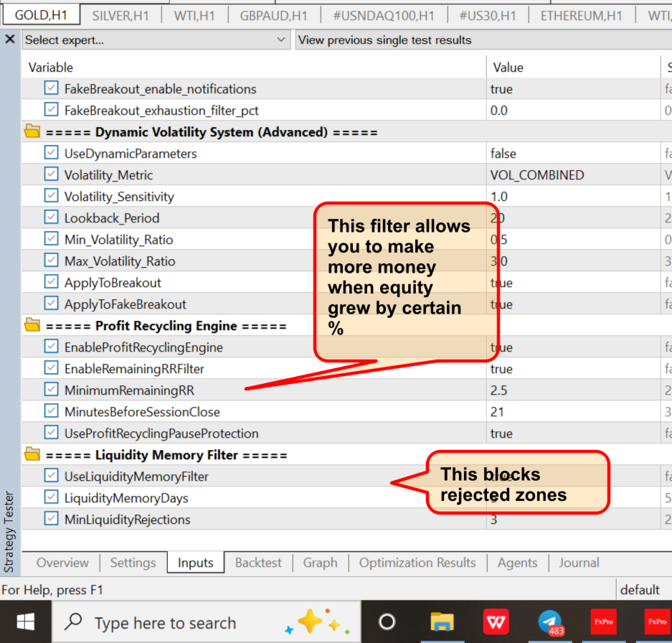Toggle the Lookback_Period checkbox
This screenshot has width=672, height=643.
coord(51,217)
